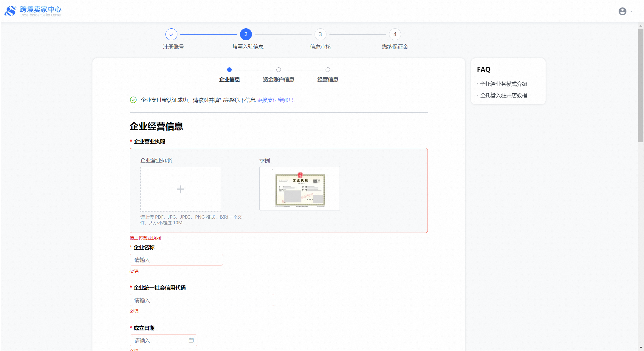Click the plus icon to upload business license
This screenshot has height=351, width=644.
(180, 189)
